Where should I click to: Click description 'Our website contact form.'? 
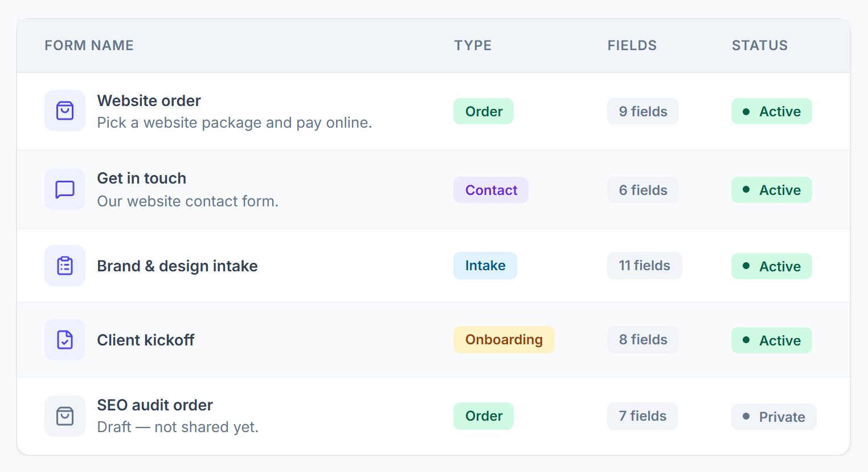coord(188,201)
